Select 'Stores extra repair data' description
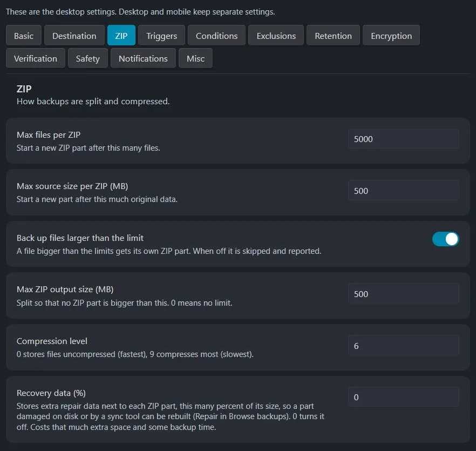Viewport: 476px width, 451px height. click(x=171, y=416)
